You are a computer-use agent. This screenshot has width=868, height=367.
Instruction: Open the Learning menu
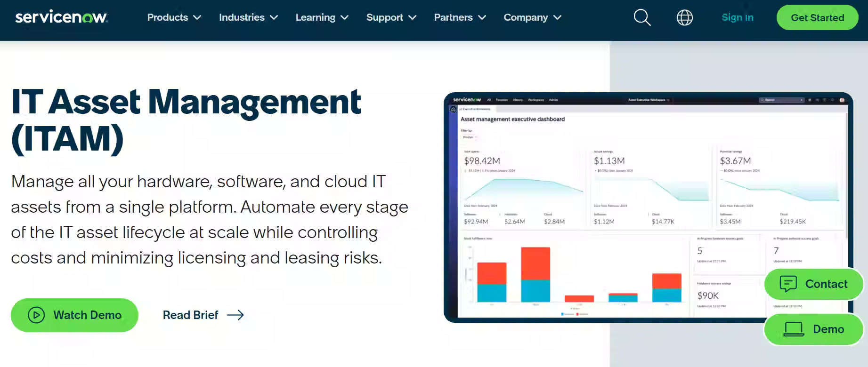322,17
